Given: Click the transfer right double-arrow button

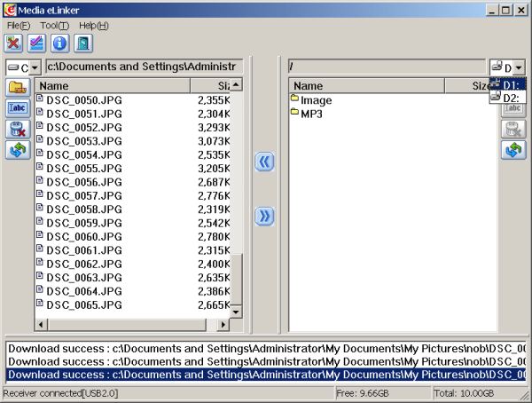Looking at the screenshot, I should pos(264,217).
